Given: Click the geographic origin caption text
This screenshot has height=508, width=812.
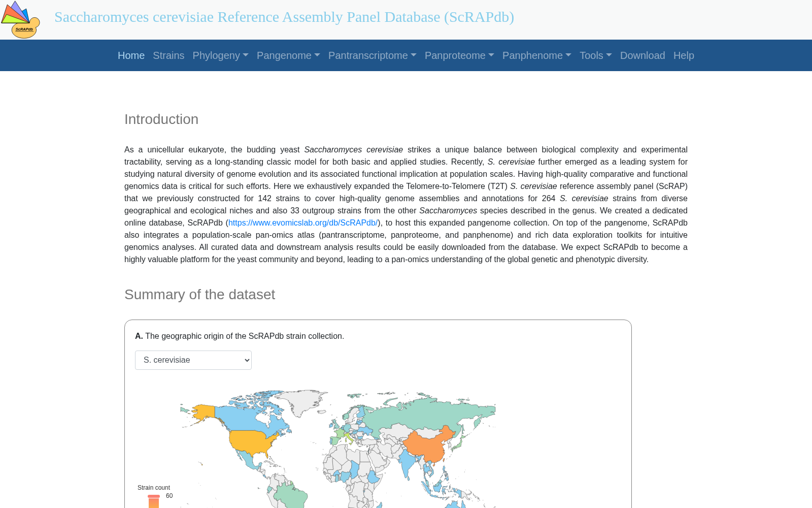Looking at the screenshot, I should [x=240, y=336].
